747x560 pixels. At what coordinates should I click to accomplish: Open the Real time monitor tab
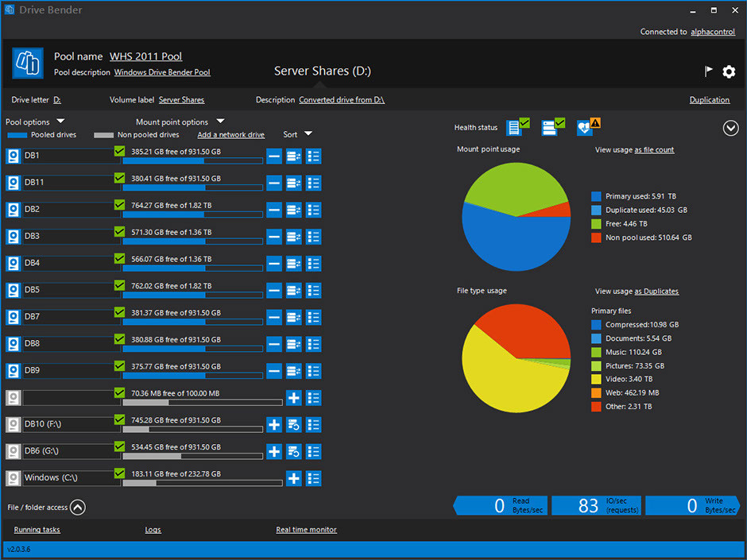click(306, 530)
